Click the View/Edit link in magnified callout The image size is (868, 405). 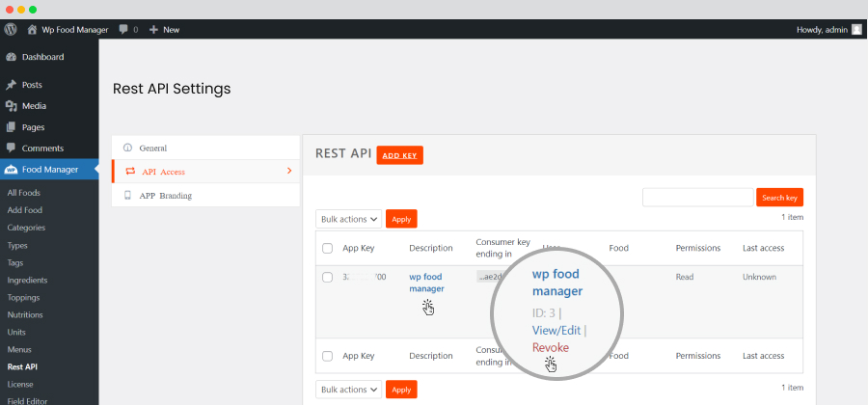(556, 331)
